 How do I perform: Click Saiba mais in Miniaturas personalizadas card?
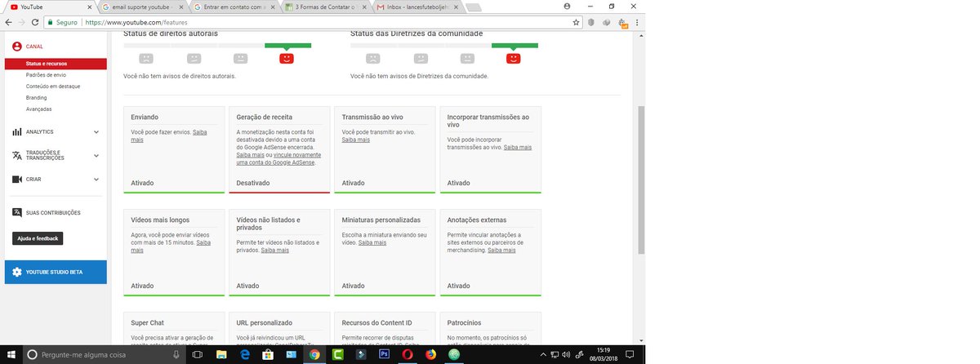372,242
